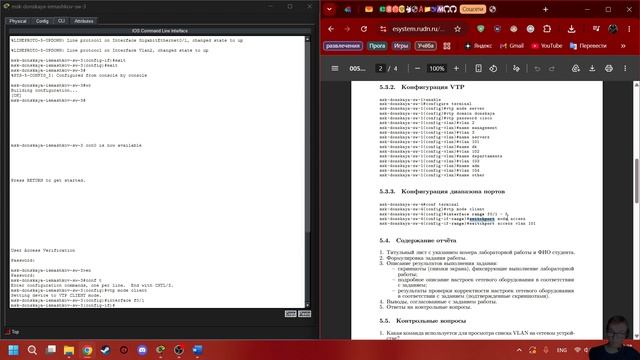Image resolution: width=640 pixels, height=360 pixels.
Task: Zoom in the PDF with plus button
Action: pyautogui.click(x=456, y=69)
